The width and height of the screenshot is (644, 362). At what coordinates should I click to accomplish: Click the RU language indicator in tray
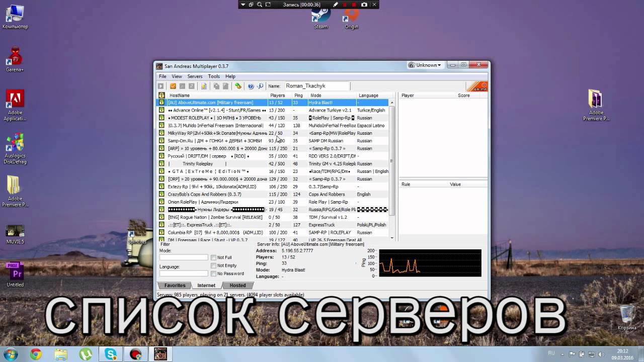pyautogui.click(x=551, y=353)
